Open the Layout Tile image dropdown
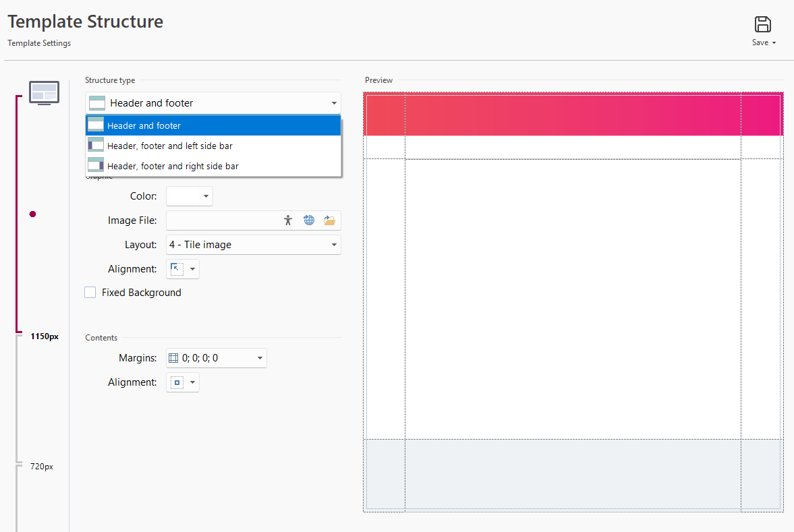 (253, 245)
